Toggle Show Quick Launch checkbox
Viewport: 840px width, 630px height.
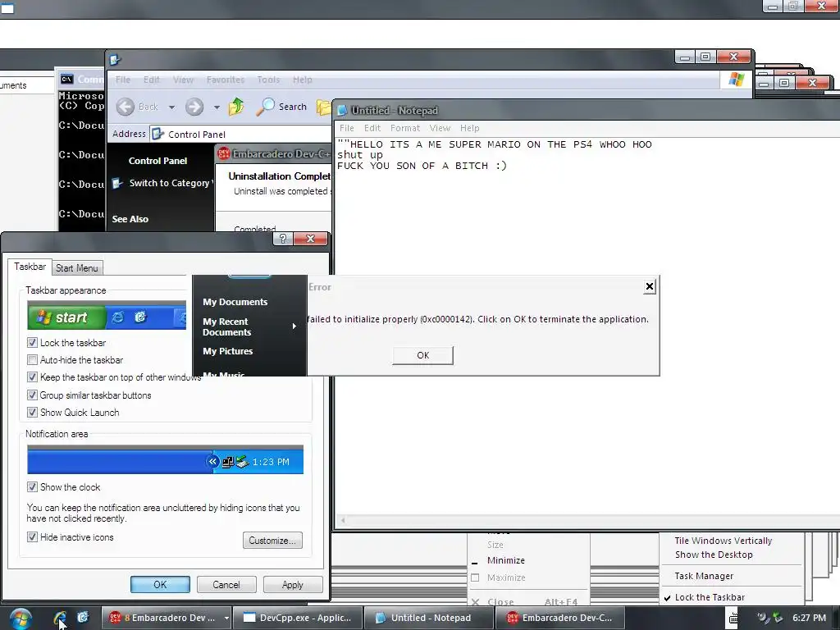(32, 413)
